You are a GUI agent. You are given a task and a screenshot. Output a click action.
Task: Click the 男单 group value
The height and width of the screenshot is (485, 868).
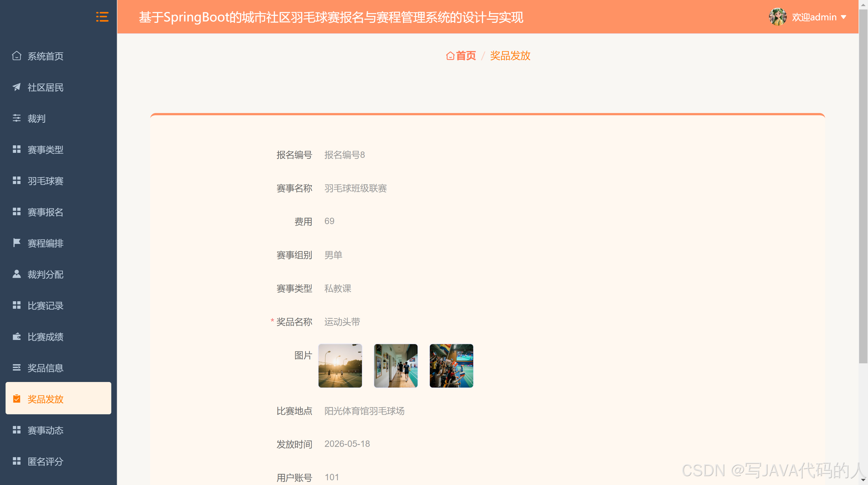333,255
